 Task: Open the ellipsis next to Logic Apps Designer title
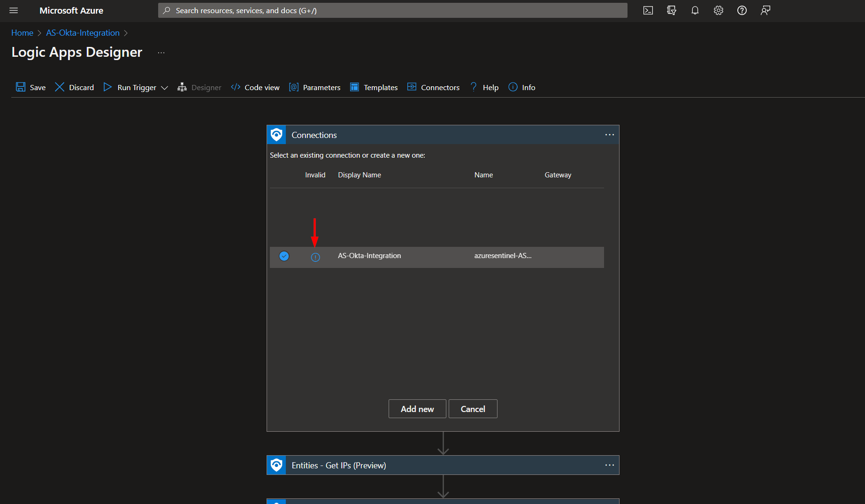coord(161,53)
